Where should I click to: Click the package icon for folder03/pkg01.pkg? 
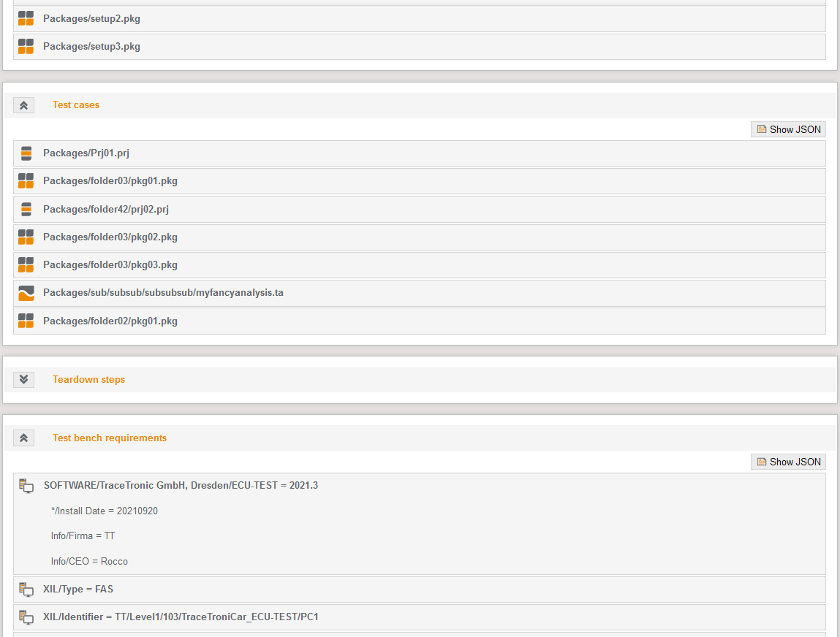[26, 181]
